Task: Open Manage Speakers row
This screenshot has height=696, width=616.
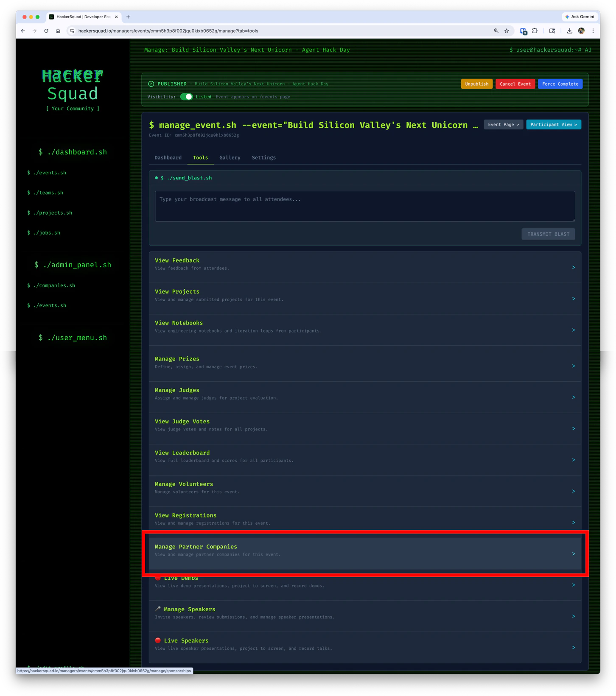Action: click(x=365, y=616)
